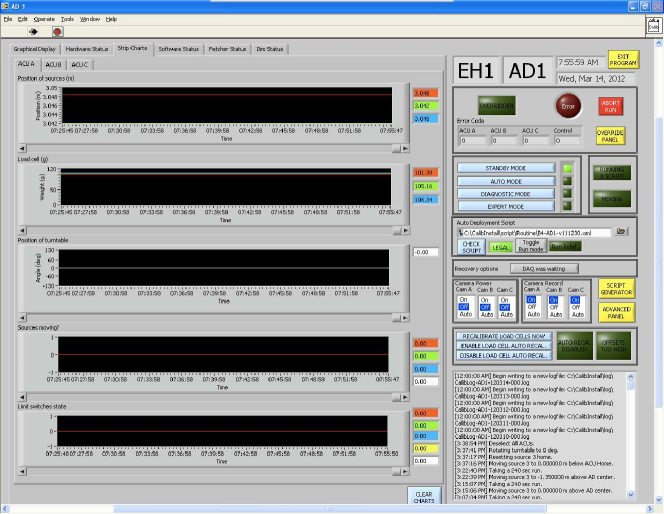Browse for script with the folder icon
Screen dimensions: 664x514
622,231
